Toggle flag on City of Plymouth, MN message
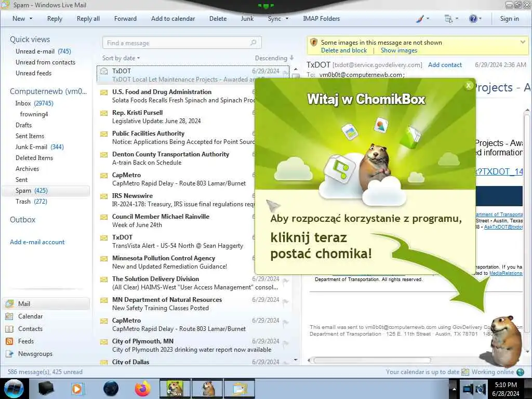Image resolution: width=532 pixels, height=399 pixels. click(286, 343)
